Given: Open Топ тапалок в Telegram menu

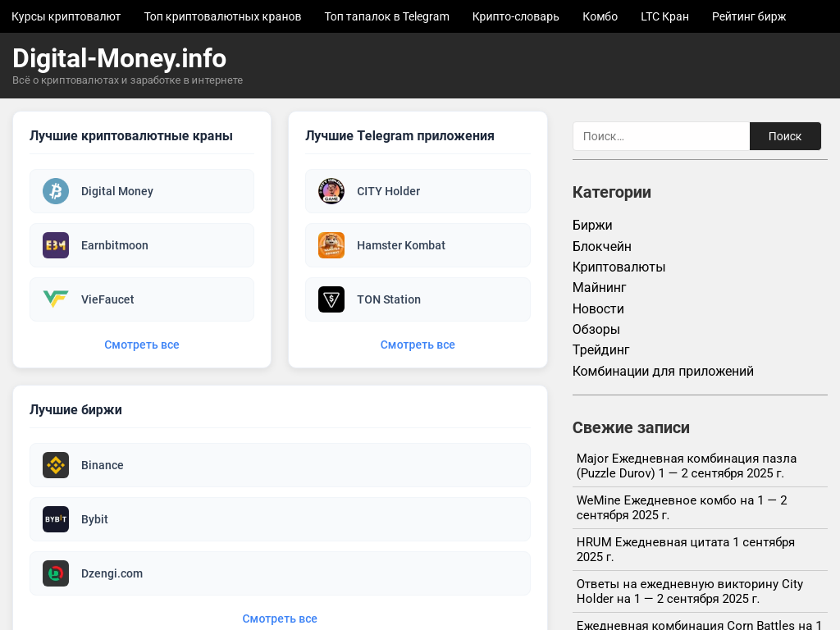Looking at the screenshot, I should coord(387,16).
